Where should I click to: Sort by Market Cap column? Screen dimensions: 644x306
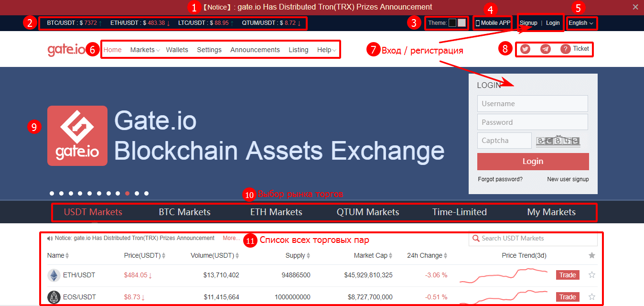[373, 255]
